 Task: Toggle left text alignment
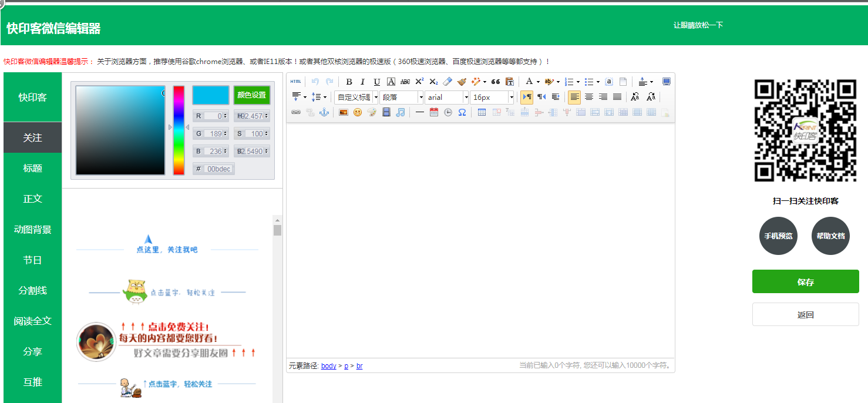click(x=574, y=97)
